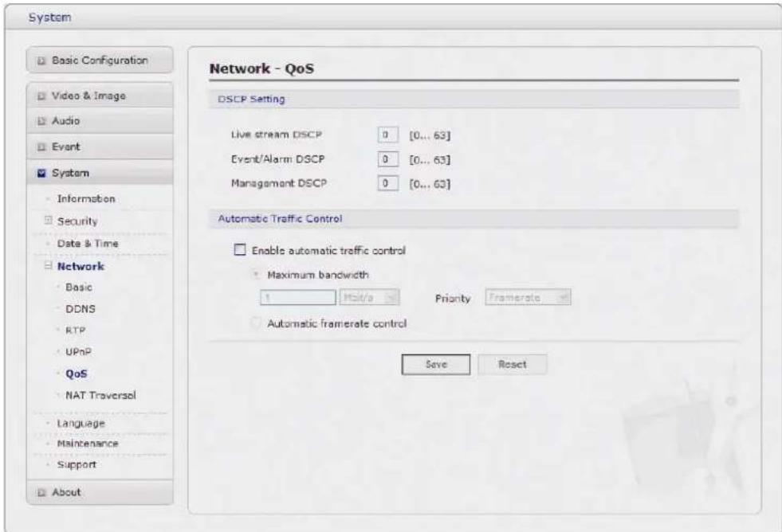The image size is (782, 532).
Task: Expand the Event section
Action: point(100,147)
